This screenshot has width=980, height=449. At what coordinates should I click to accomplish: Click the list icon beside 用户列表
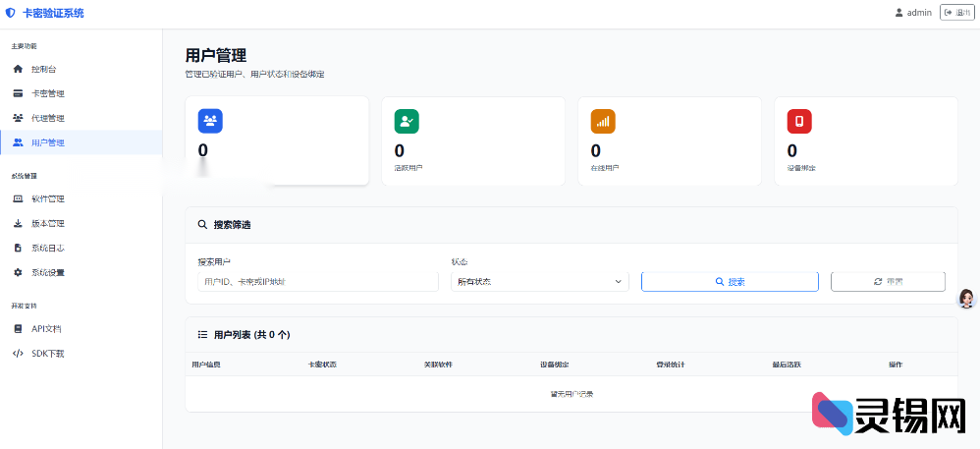click(x=202, y=335)
